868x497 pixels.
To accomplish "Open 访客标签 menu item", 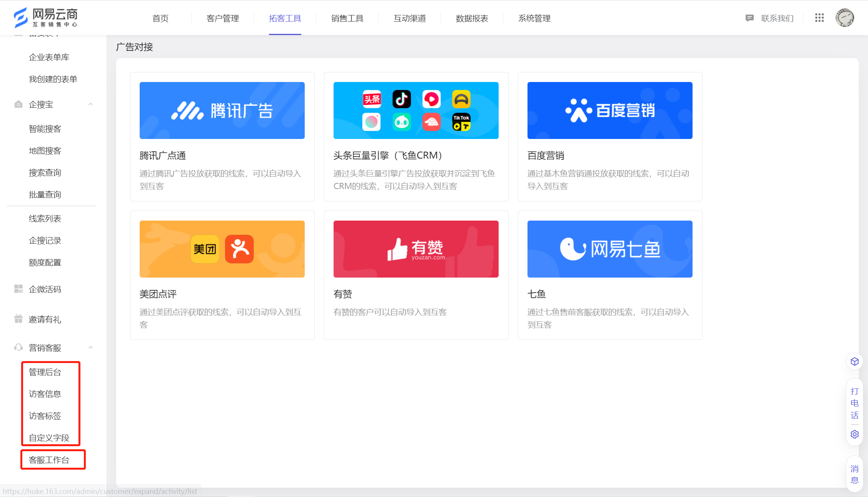I will click(x=45, y=416).
